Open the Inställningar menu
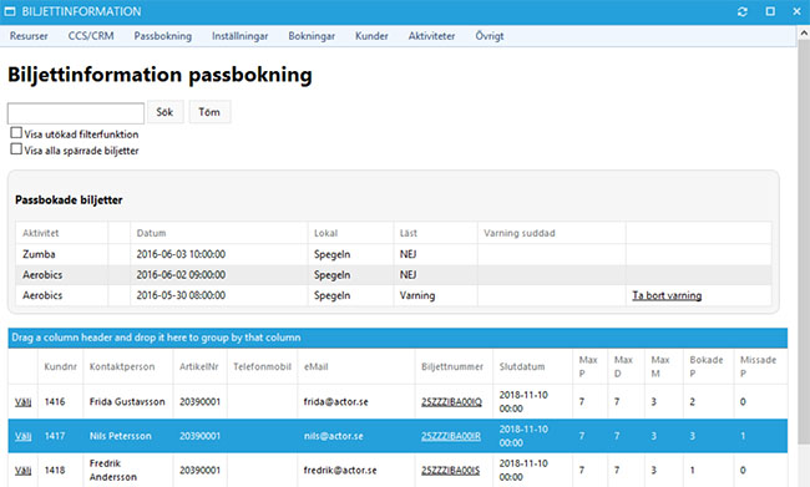810x487 pixels. [x=240, y=36]
